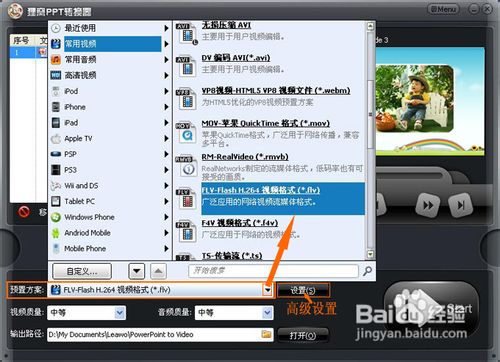Click the red remove icon

click(x=24, y=211)
